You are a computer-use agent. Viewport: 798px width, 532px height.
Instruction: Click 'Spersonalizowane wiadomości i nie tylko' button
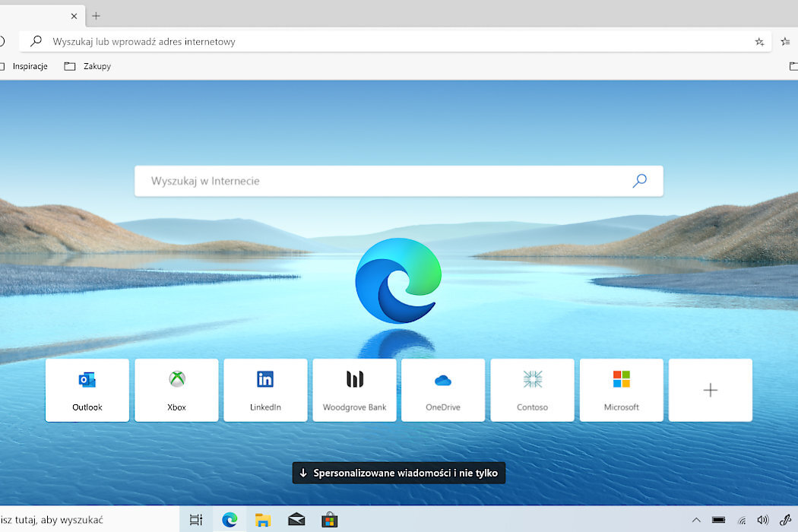(399, 473)
